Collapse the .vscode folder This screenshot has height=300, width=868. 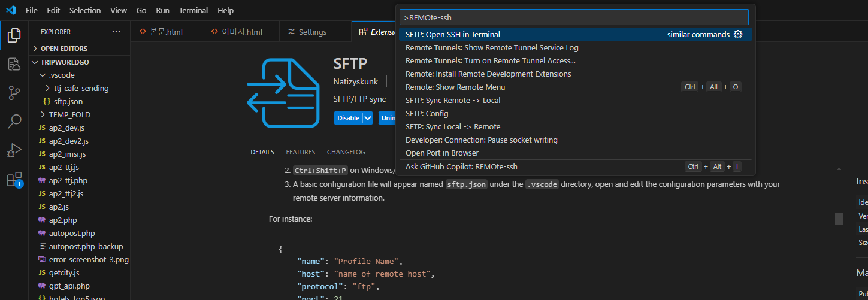(62, 75)
